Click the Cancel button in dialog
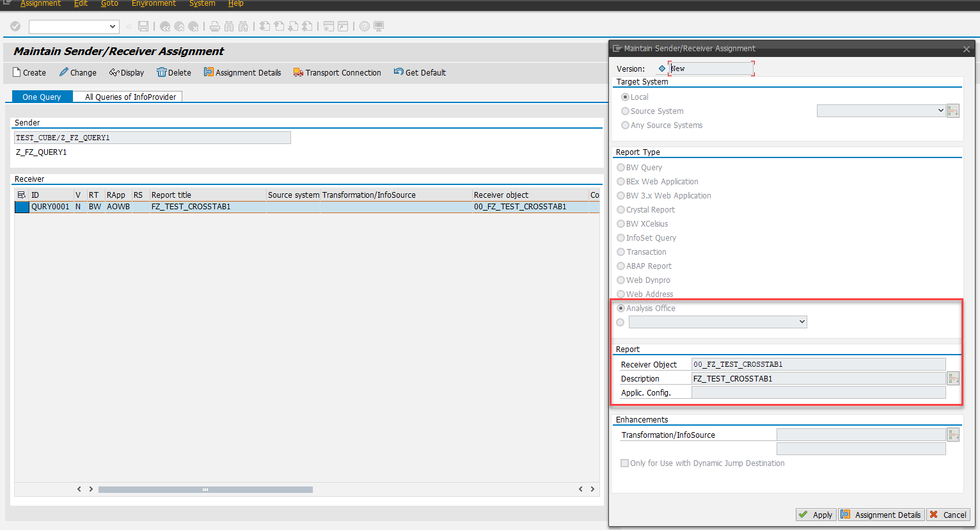Viewport: 980px width, 530px height. point(948,515)
